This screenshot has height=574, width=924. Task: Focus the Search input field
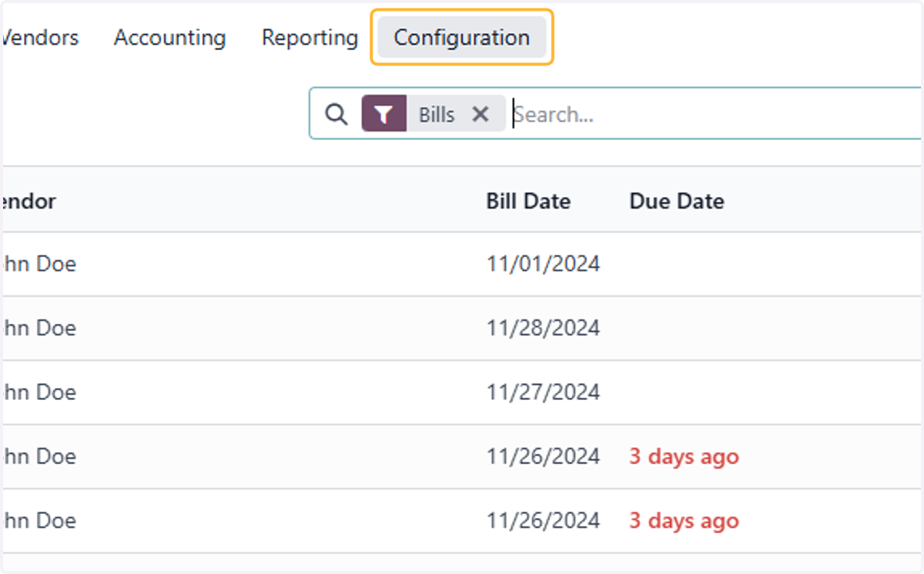[x=716, y=114]
